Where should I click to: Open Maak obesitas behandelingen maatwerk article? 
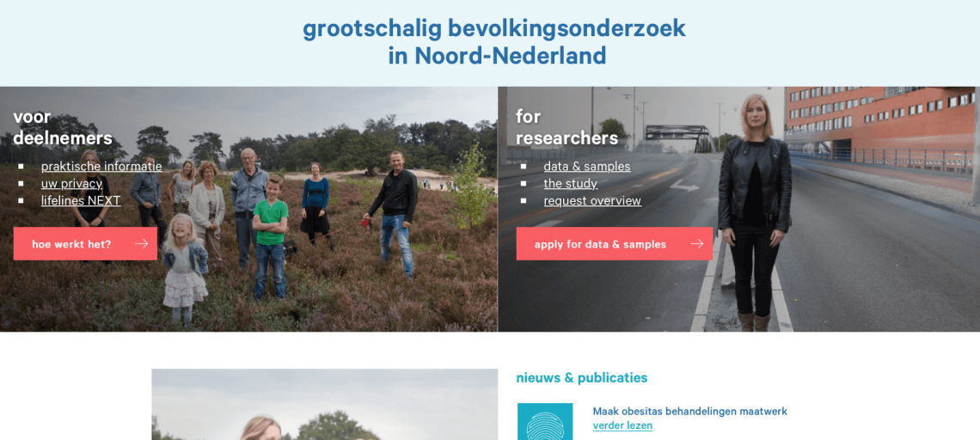[690, 412]
